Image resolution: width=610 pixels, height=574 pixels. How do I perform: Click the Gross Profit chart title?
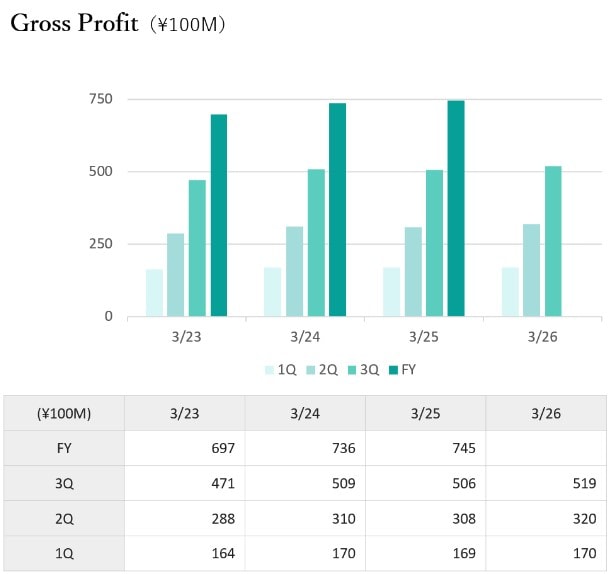point(75,24)
